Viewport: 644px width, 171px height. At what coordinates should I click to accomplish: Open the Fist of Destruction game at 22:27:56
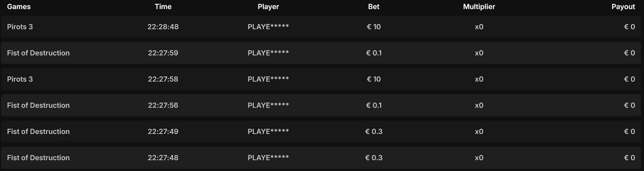tap(38, 105)
